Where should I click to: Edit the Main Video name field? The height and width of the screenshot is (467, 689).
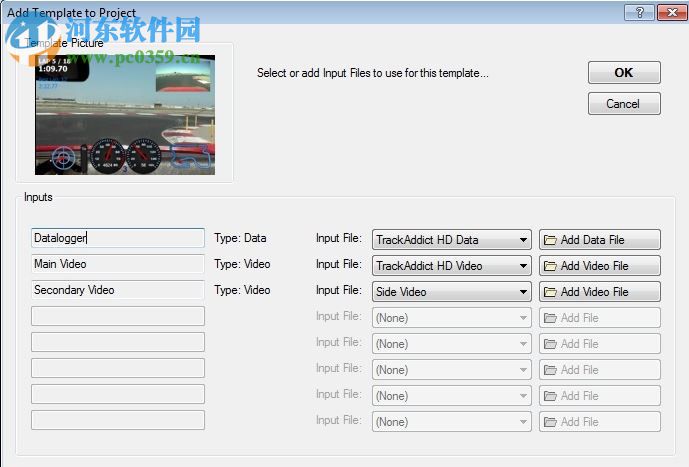click(118, 264)
